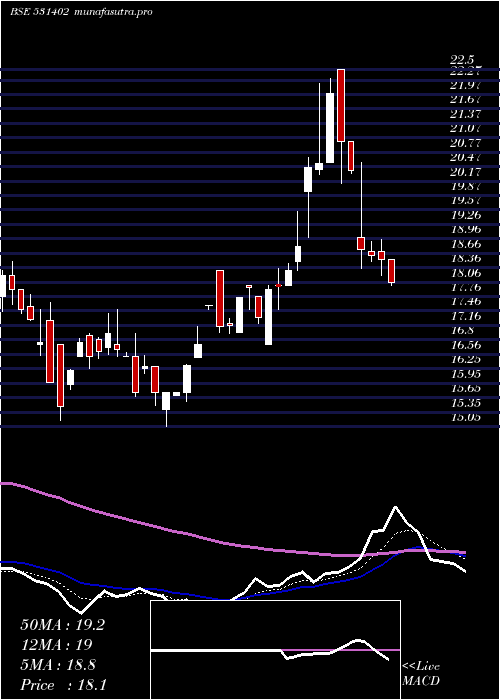The height and width of the screenshot is (700, 500).
Task: Select the 21.37 price axis label
Action: click(466, 114)
